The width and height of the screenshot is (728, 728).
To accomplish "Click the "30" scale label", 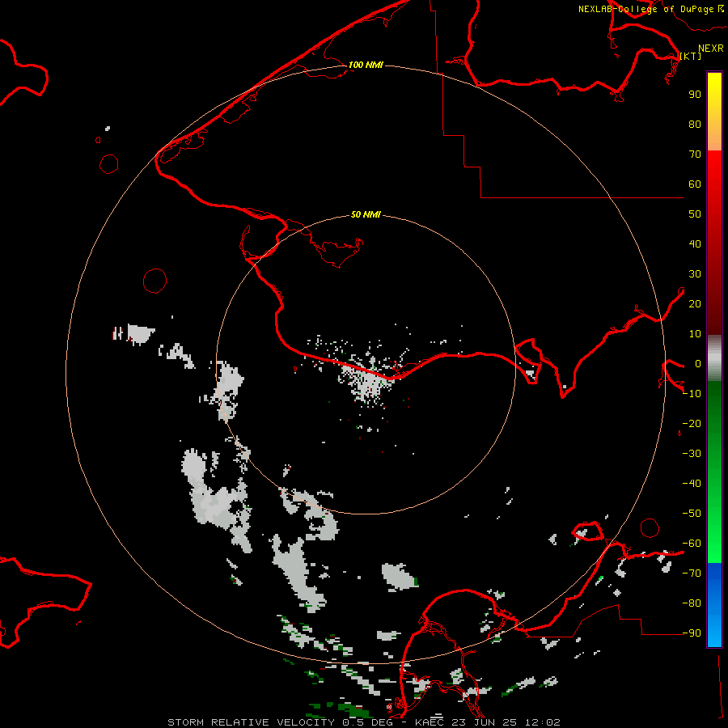I will pos(695,274).
